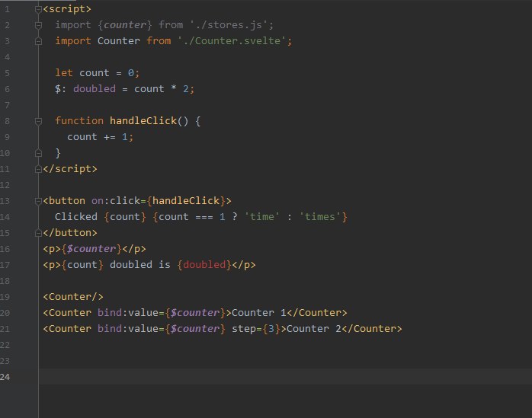Click the 'let count = 0;' declaration

(97, 73)
